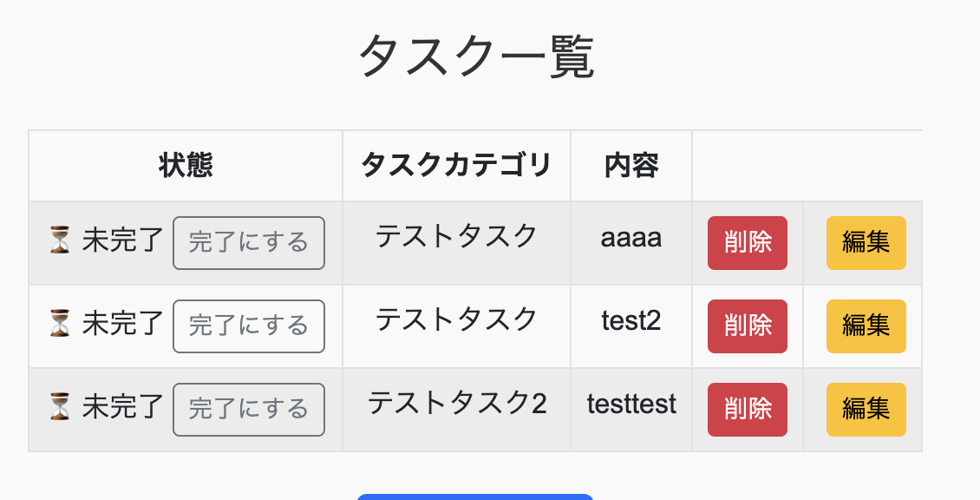The height and width of the screenshot is (500, 980).
Task: Click the aaaa content cell
Action: pos(631,243)
